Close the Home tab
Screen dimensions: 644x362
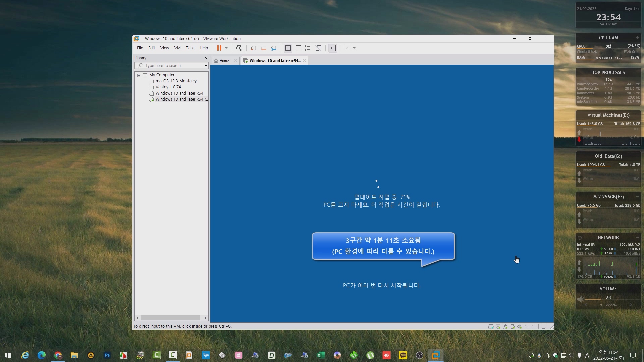coord(236,61)
